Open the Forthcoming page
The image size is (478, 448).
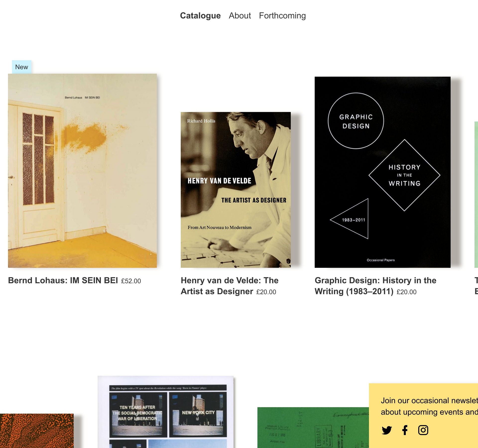(282, 16)
